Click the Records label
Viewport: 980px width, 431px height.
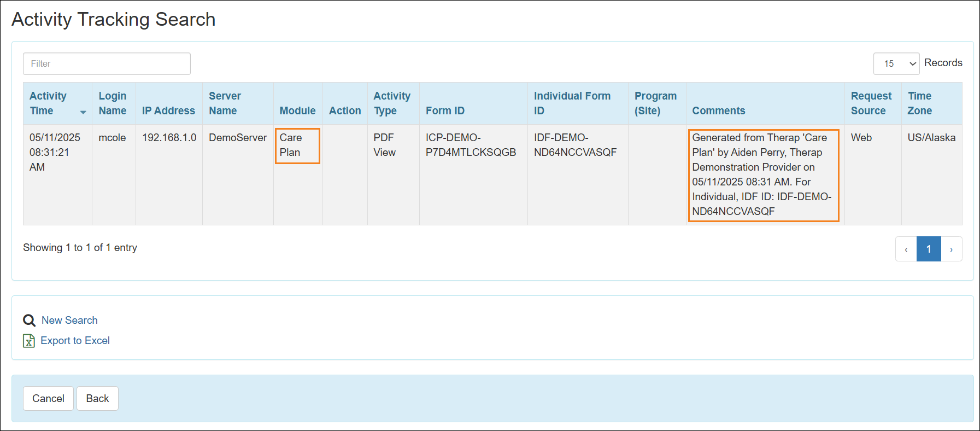(x=943, y=63)
